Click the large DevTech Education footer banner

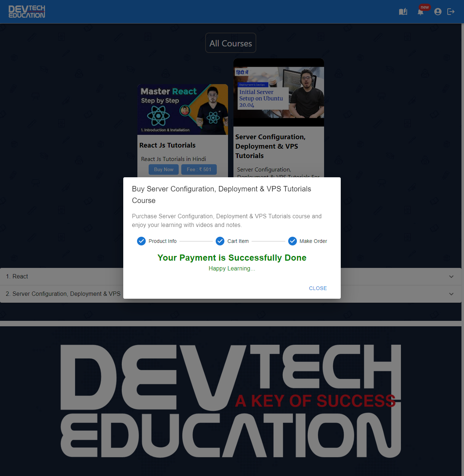pyautogui.click(x=231, y=401)
